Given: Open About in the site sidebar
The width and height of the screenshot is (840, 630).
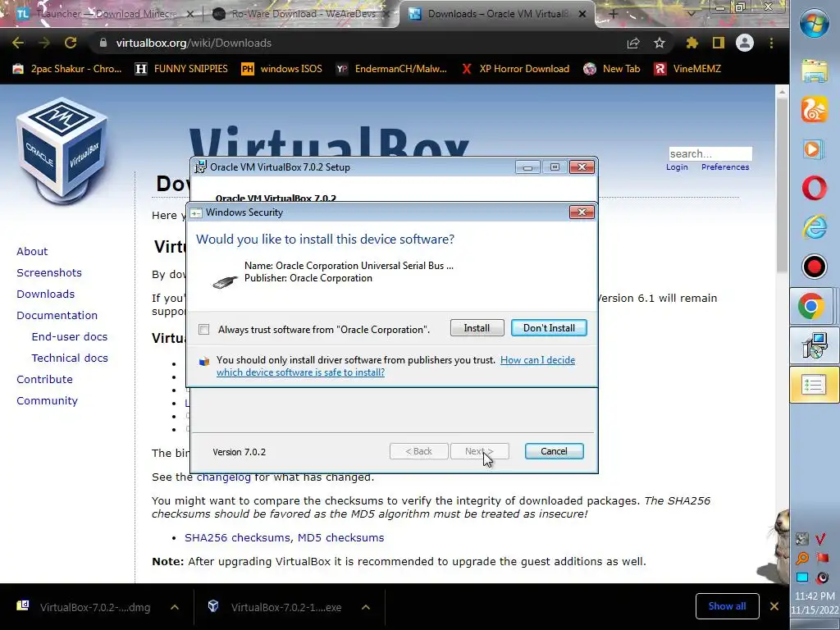Looking at the screenshot, I should pos(32,251).
